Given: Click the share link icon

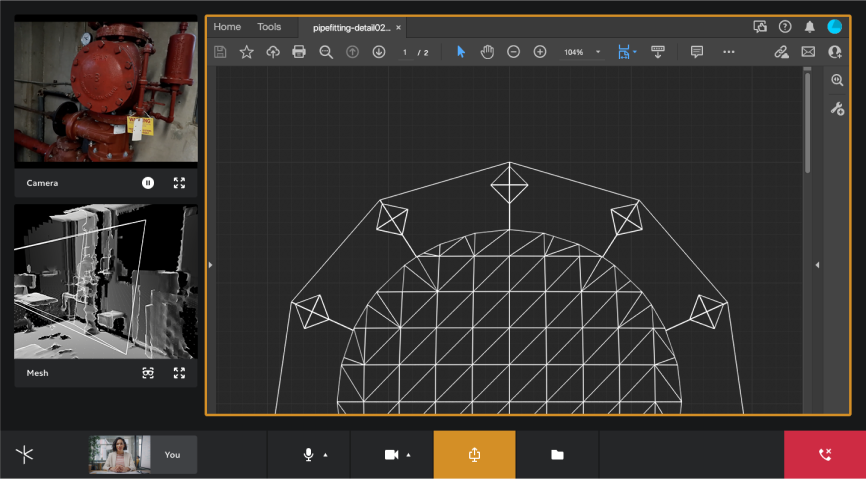Looking at the screenshot, I should (781, 52).
